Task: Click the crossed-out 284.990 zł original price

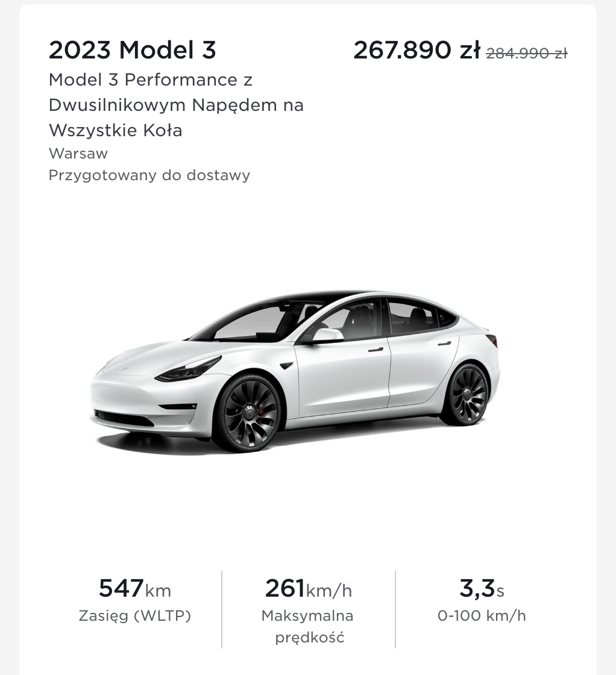Action: (527, 54)
